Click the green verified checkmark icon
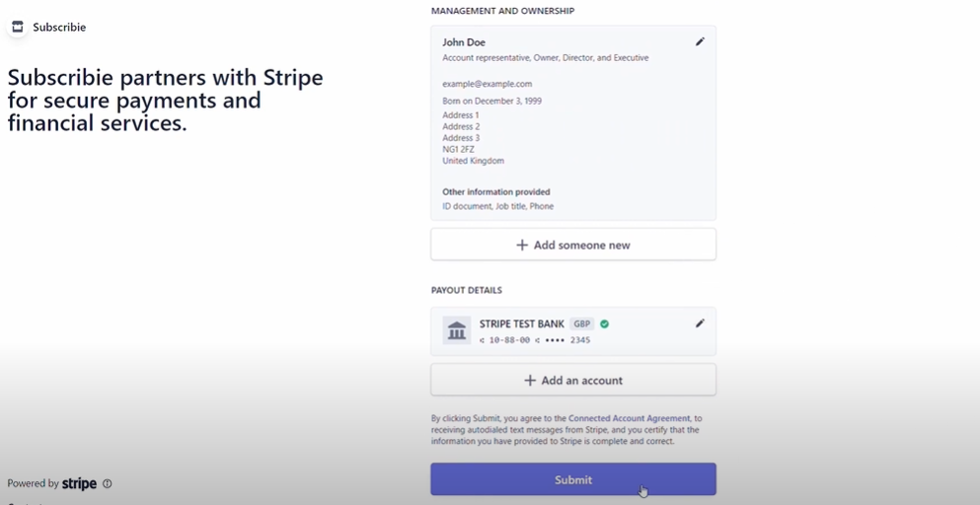The image size is (980, 505). point(604,324)
